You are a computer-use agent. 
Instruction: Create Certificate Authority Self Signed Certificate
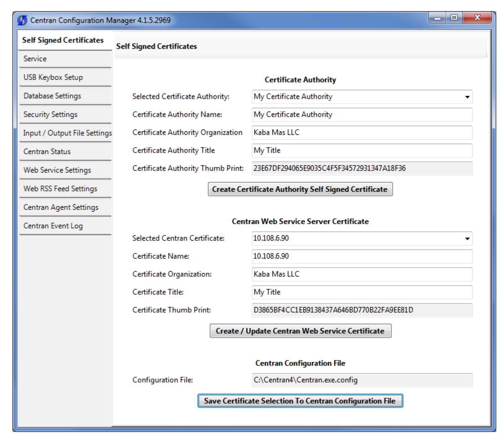point(300,189)
